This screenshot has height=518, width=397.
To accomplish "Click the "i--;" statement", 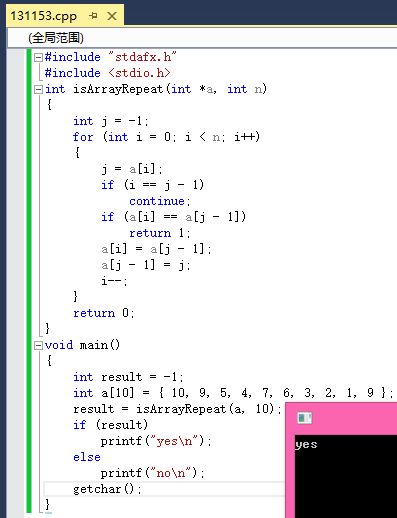I will [x=114, y=281].
